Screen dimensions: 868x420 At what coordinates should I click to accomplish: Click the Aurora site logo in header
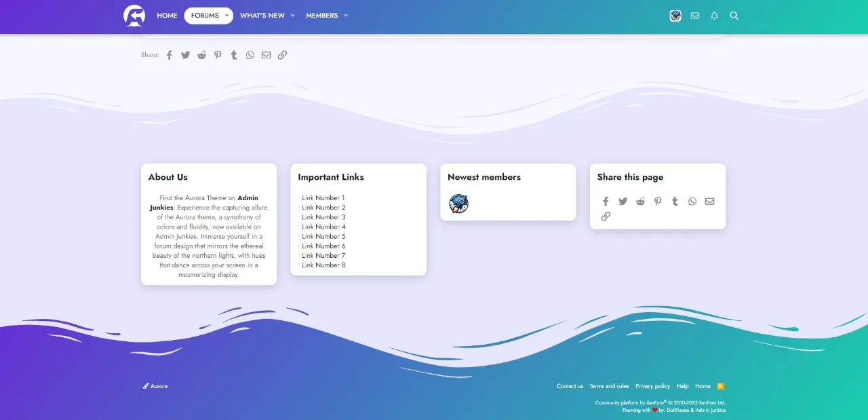(134, 16)
